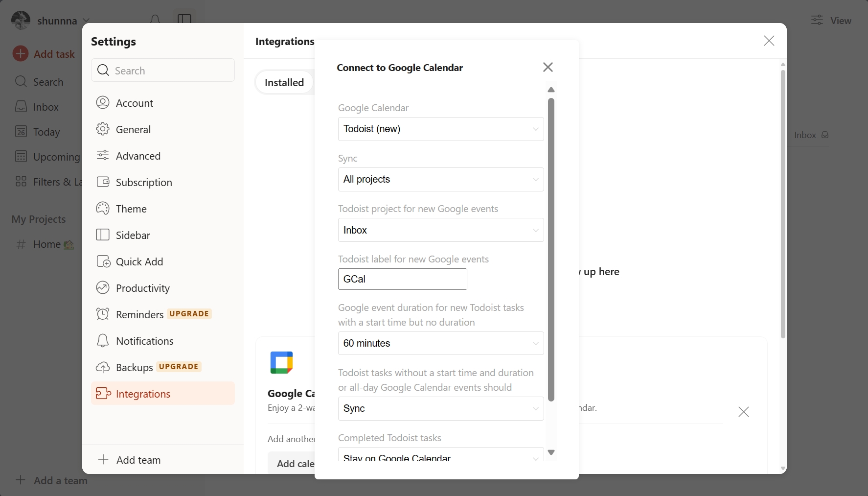This screenshot has width=868, height=496.
Task: Click the Google Calendar logo icon
Action: (x=281, y=362)
